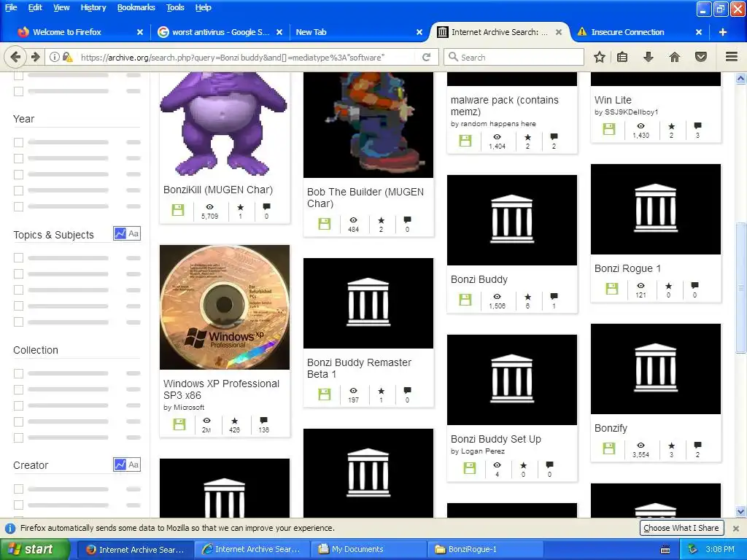The width and height of the screenshot is (747, 560).
Task: Check the second Creator filter checkbox
Action: point(18,505)
